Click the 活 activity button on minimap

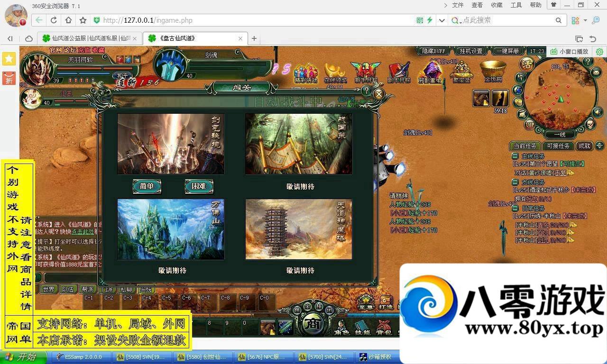tap(526, 64)
